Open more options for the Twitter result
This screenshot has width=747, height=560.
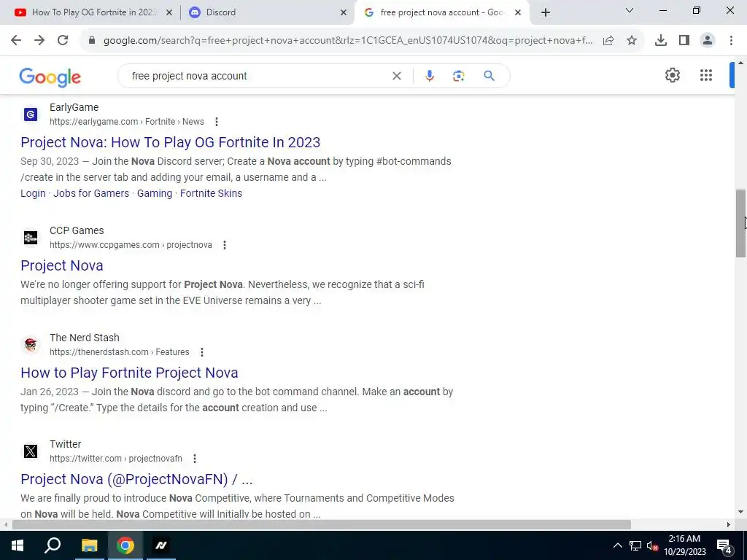[194, 459]
